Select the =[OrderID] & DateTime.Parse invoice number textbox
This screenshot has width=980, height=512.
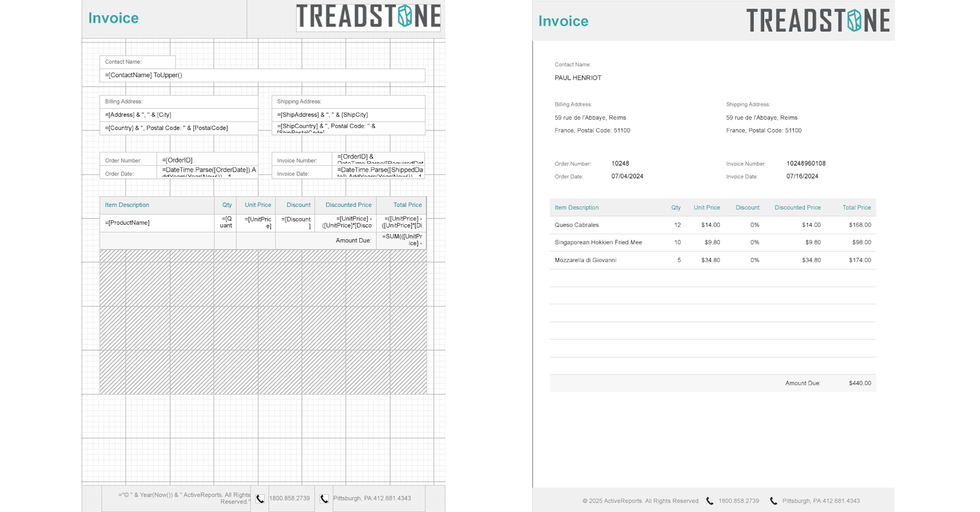378,159
